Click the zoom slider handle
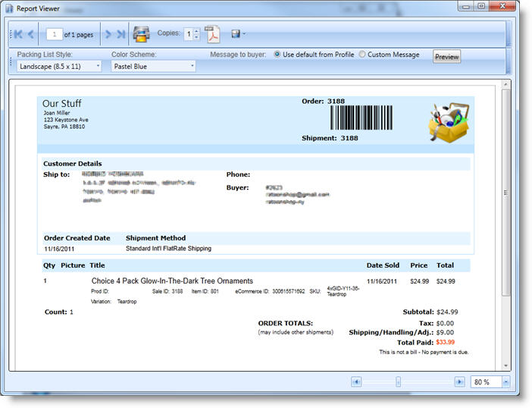532x408 pixels. click(x=398, y=381)
